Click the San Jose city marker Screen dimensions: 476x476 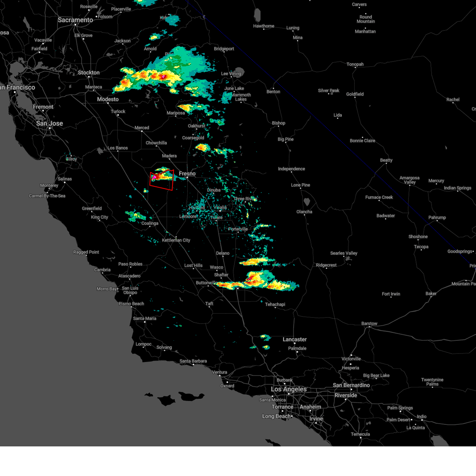(x=50, y=128)
